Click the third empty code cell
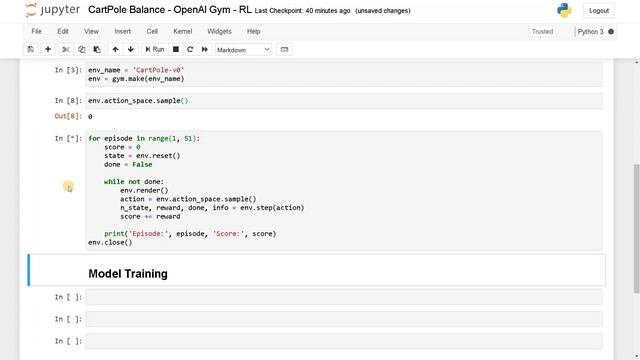The image size is (640, 360). pos(344,341)
